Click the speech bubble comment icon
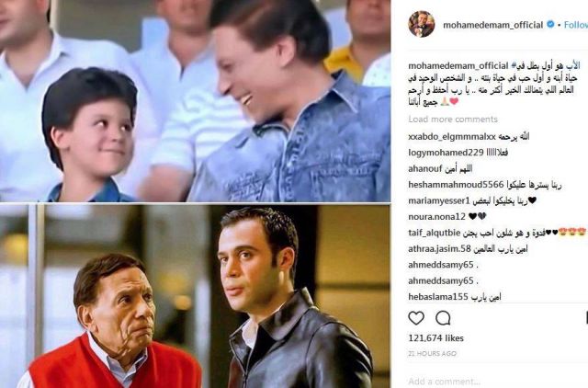The height and width of the screenshot is (388, 588). [443, 318]
